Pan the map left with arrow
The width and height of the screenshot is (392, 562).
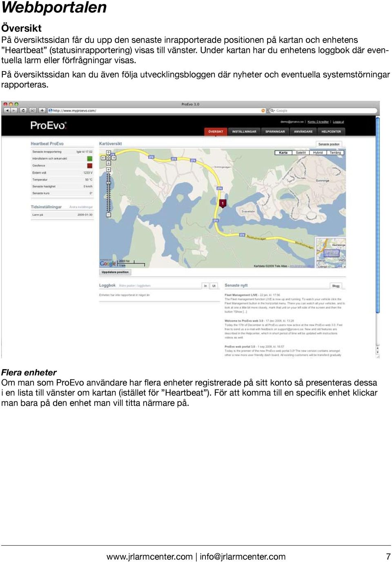pos(103,158)
